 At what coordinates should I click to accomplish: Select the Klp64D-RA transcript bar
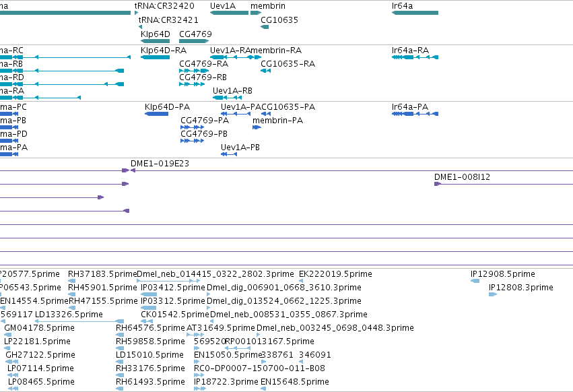(155, 57)
